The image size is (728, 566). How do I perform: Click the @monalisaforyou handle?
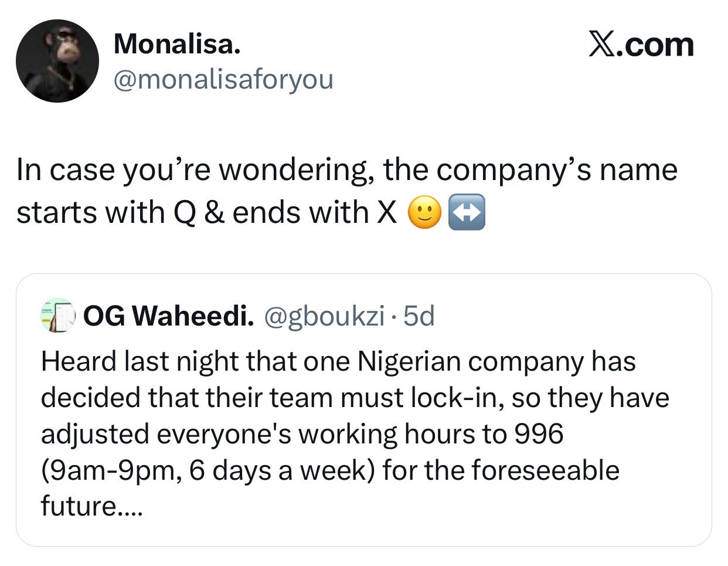[223, 79]
